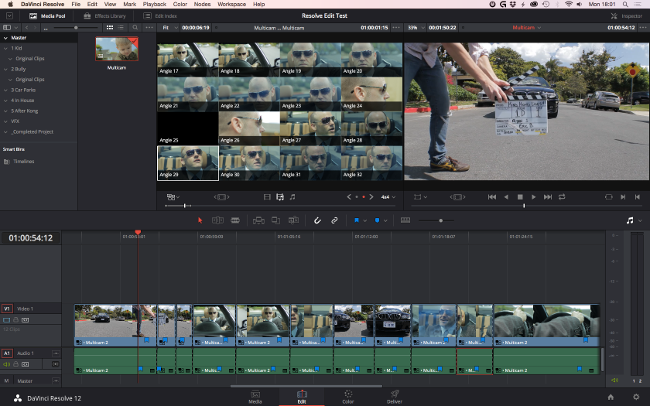Jump to first frame in timeline viewer
The width and height of the screenshot is (650, 406).
(x=492, y=197)
